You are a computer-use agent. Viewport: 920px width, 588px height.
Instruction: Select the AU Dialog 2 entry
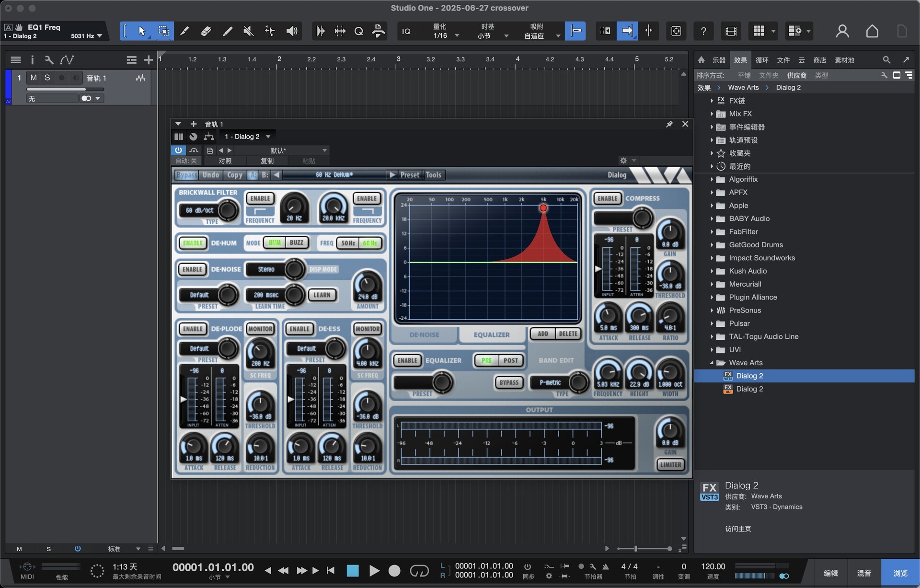[x=749, y=389]
